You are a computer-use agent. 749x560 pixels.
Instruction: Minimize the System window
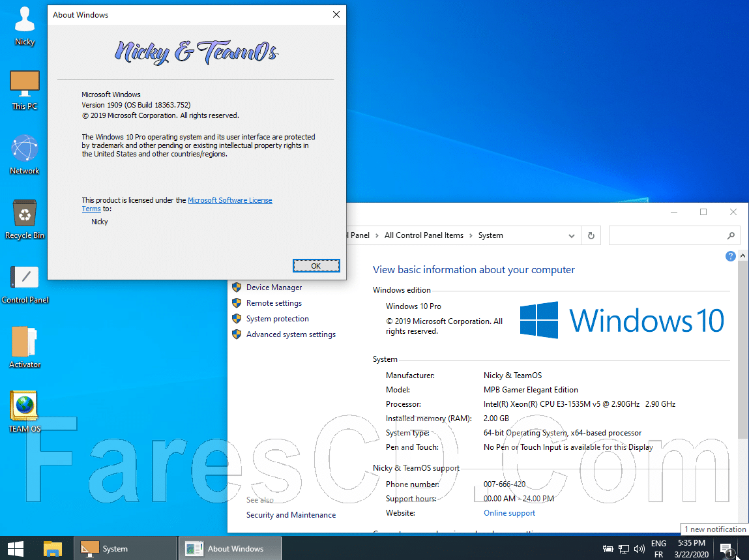[x=674, y=212]
